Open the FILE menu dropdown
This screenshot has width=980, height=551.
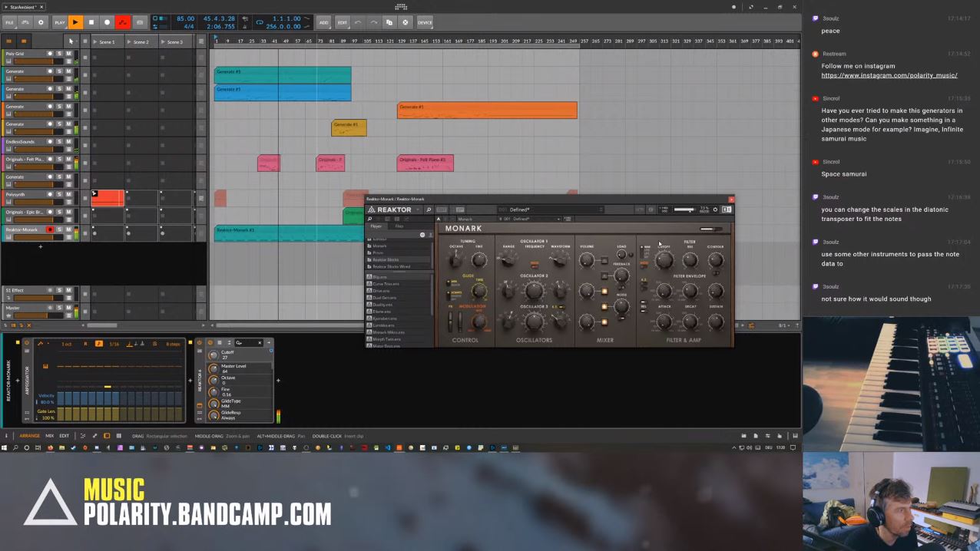coord(9,22)
